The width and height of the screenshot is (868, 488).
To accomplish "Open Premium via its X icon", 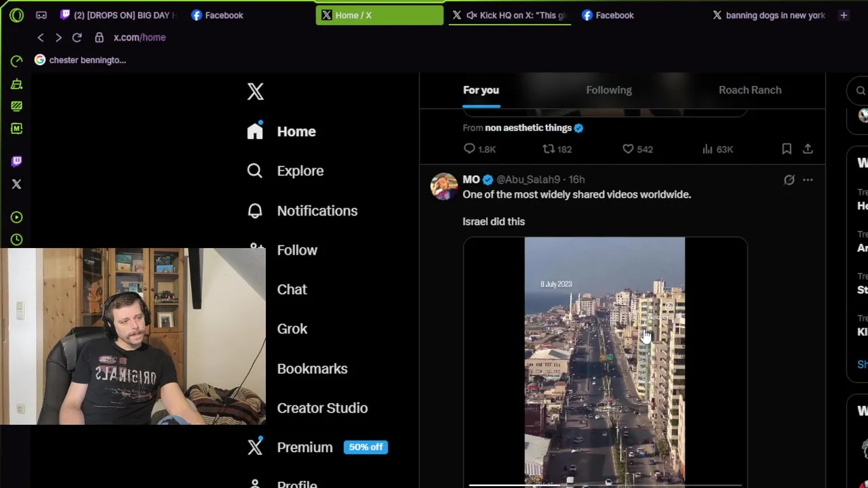I will [255, 447].
